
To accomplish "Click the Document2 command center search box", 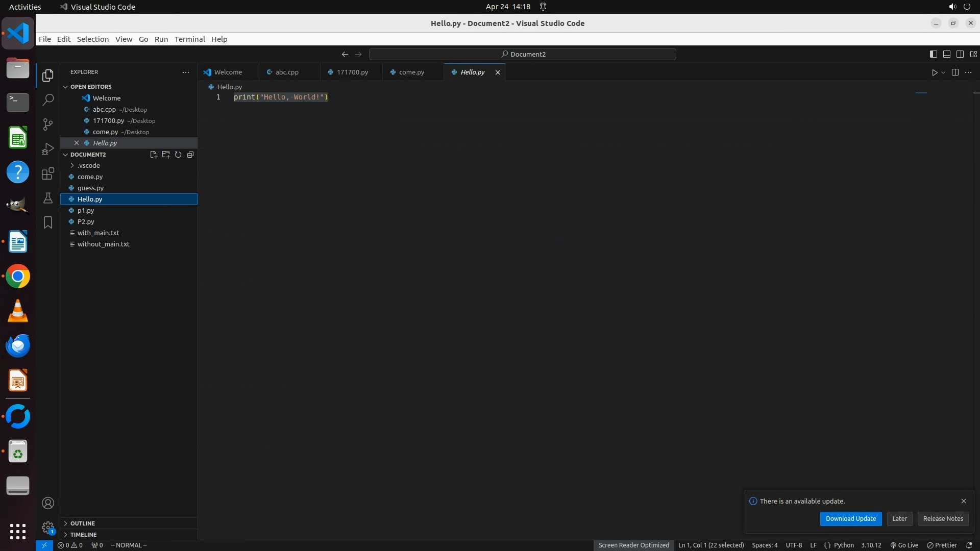I will pos(523,54).
